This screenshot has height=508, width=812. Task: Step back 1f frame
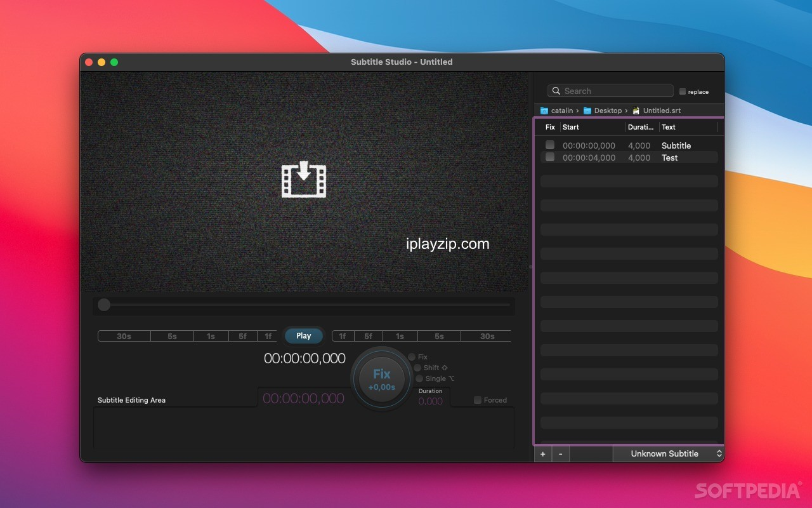pyautogui.click(x=268, y=337)
